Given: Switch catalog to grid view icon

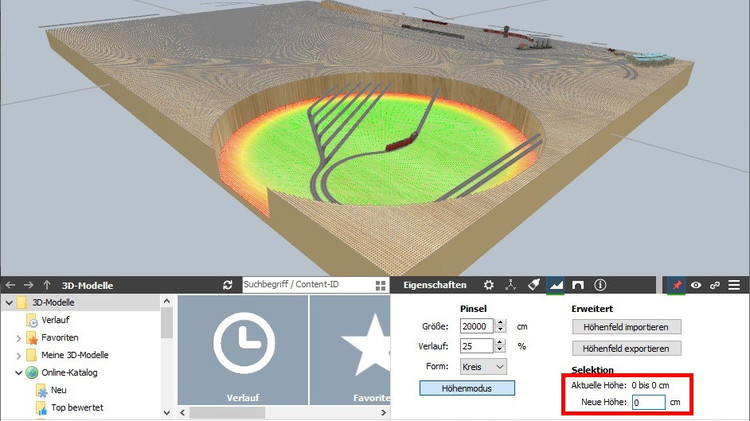Looking at the screenshot, I should coord(380,286).
